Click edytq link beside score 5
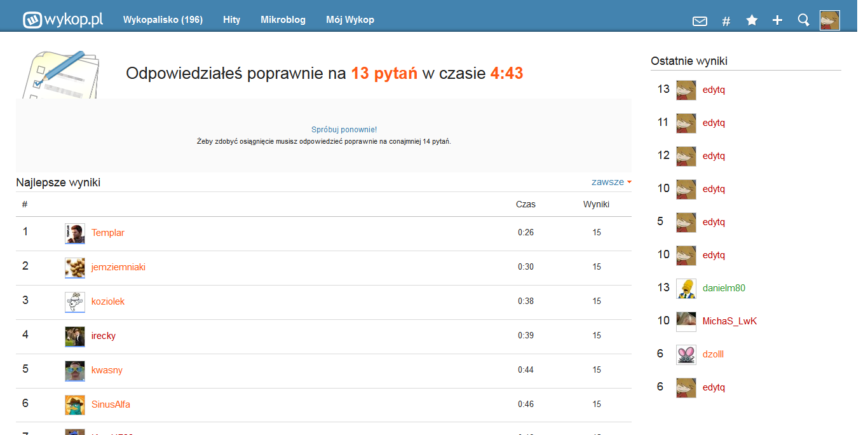 714,222
